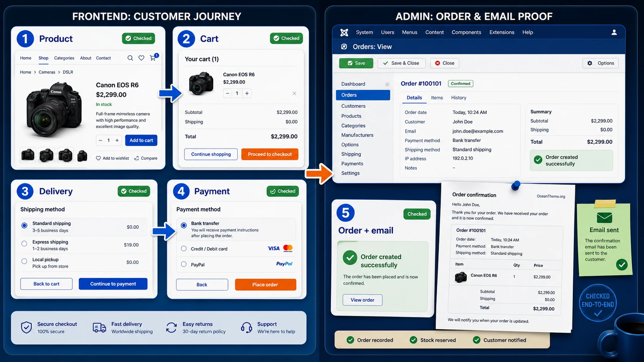Decrease product quantity with minus button

click(101, 140)
